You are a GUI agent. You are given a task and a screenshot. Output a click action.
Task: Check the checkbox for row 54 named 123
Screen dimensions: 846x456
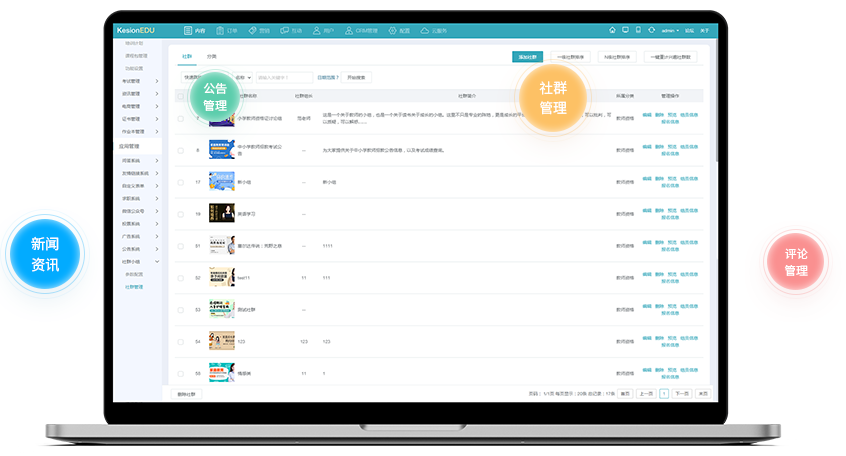pyautogui.click(x=180, y=342)
